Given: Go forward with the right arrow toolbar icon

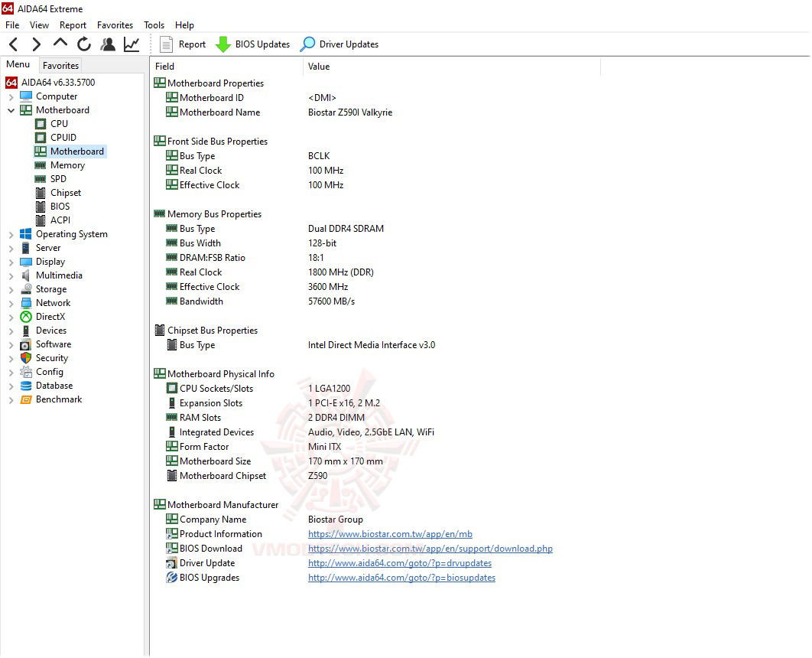Looking at the screenshot, I should [x=36, y=44].
